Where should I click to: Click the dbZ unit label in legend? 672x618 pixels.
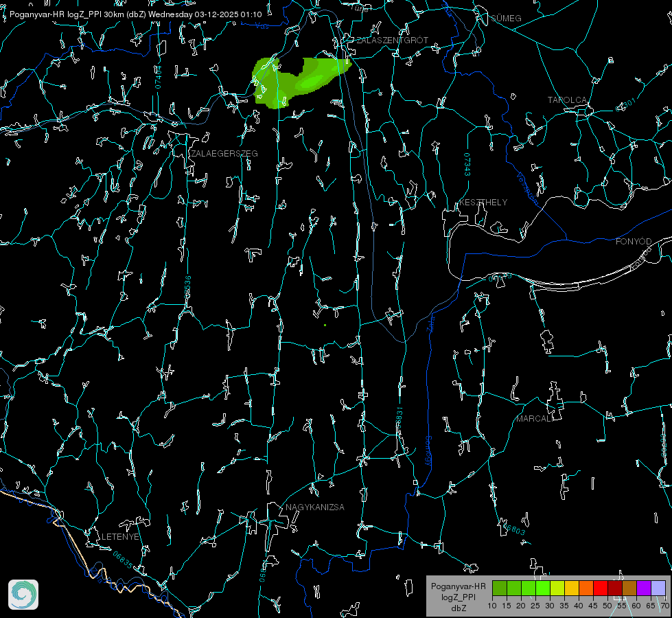pos(458,608)
